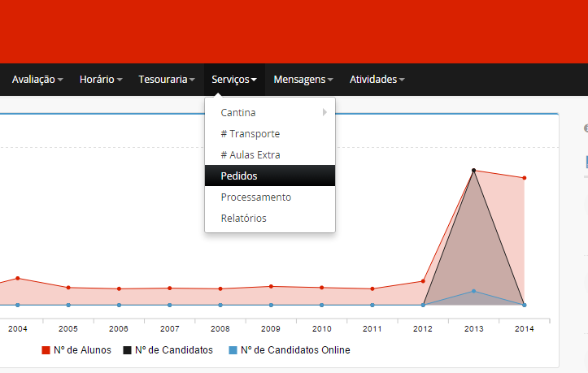Open Relatórios in Serviços menu
Viewport: 588px width, 373px height.
click(x=243, y=218)
